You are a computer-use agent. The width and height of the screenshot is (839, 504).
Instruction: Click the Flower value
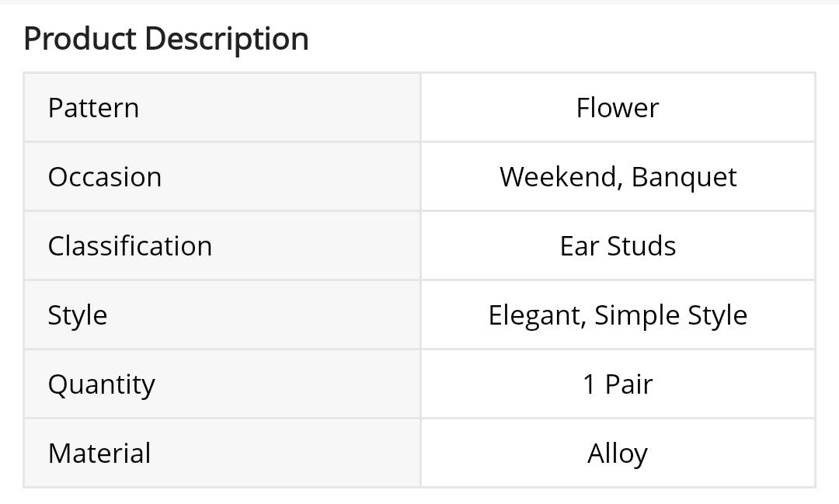coord(618,108)
